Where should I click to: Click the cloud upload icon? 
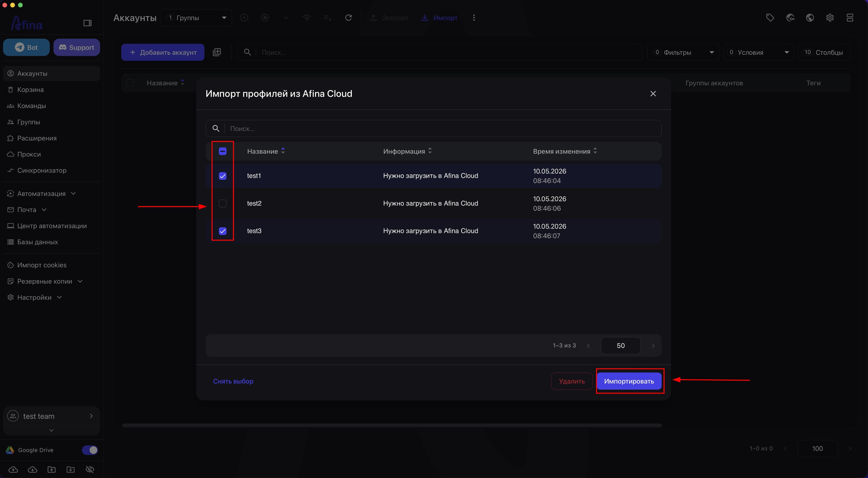coord(13,469)
